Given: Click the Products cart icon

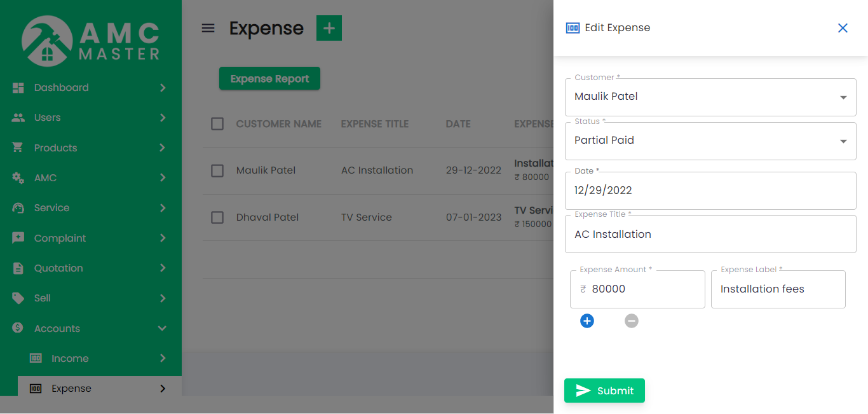Looking at the screenshot, I should (x=18, y=148).
